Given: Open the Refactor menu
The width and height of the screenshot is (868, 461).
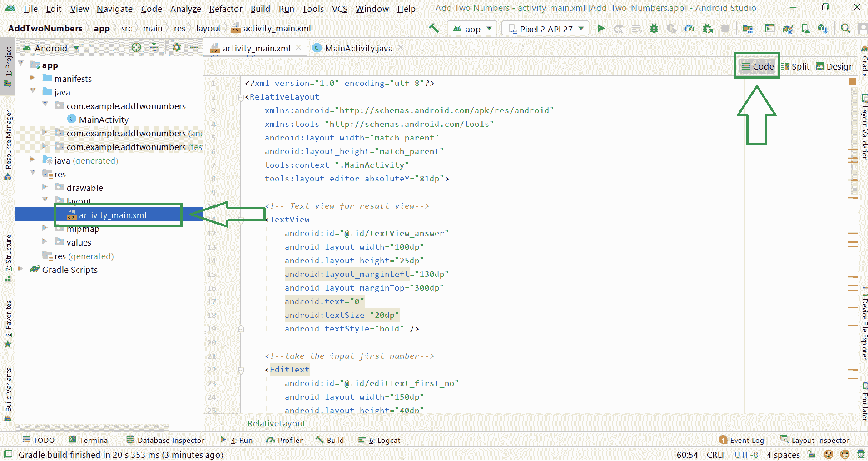Looking at the screenshot, I should pos(225,9).
